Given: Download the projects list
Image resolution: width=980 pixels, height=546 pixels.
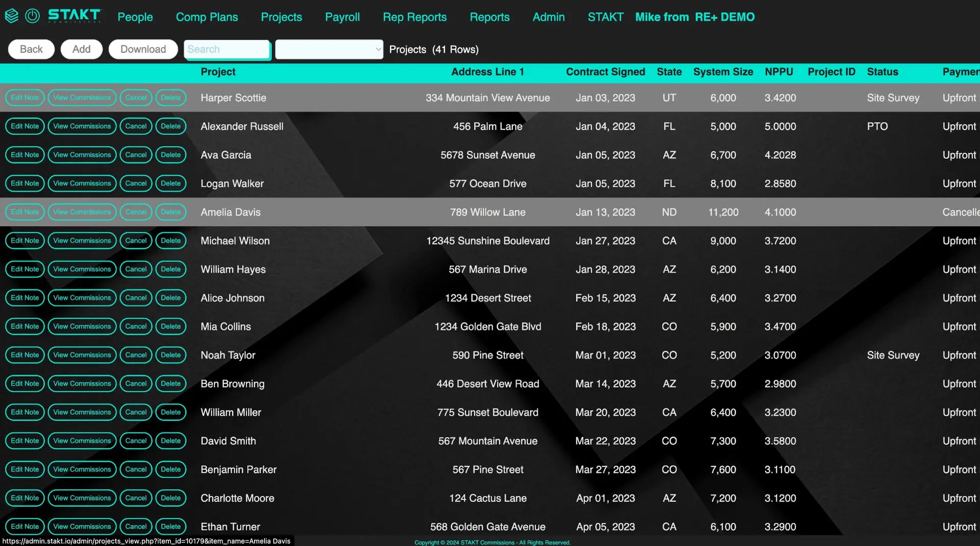Looking at the screenshot, I should (143, 49).
